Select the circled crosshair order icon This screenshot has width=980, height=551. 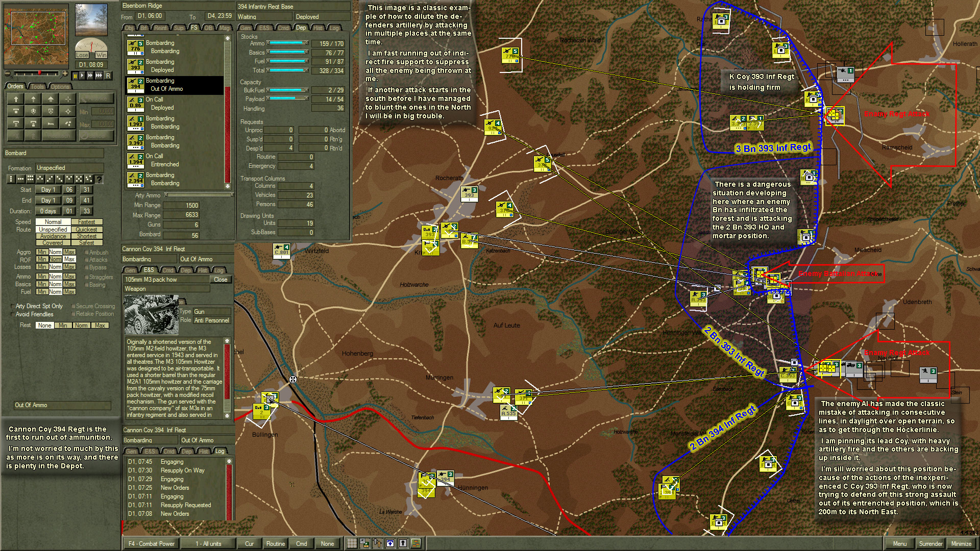click(68, 111)
